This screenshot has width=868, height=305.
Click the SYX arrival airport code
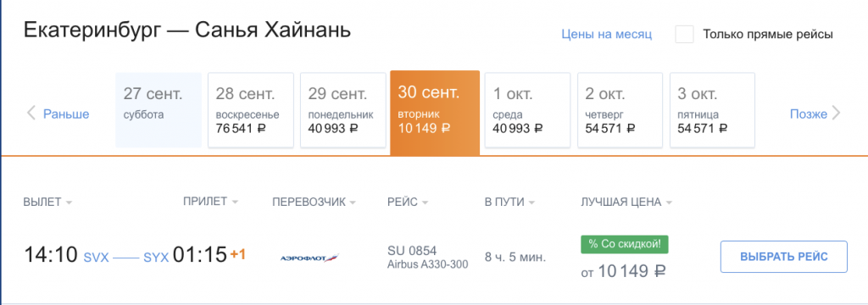[x=156, y=258]
